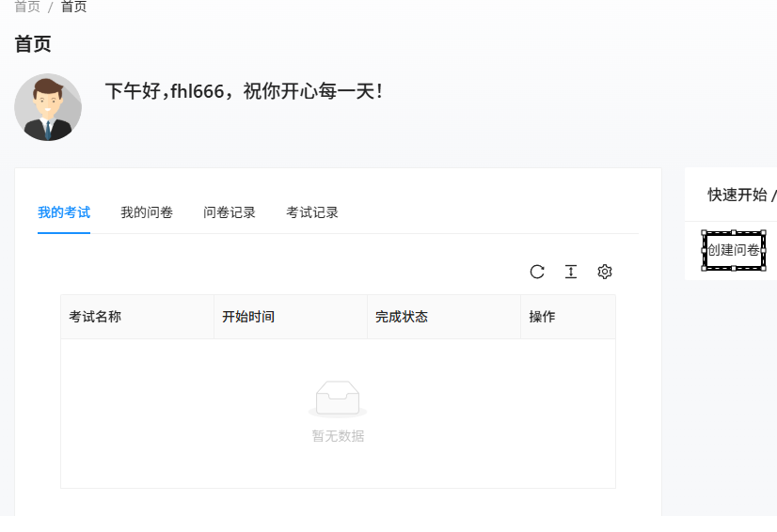Click the greeting text 下午好,fhl666
The height and width of the screenshot is (532, 777).
[x=165, y=91]
